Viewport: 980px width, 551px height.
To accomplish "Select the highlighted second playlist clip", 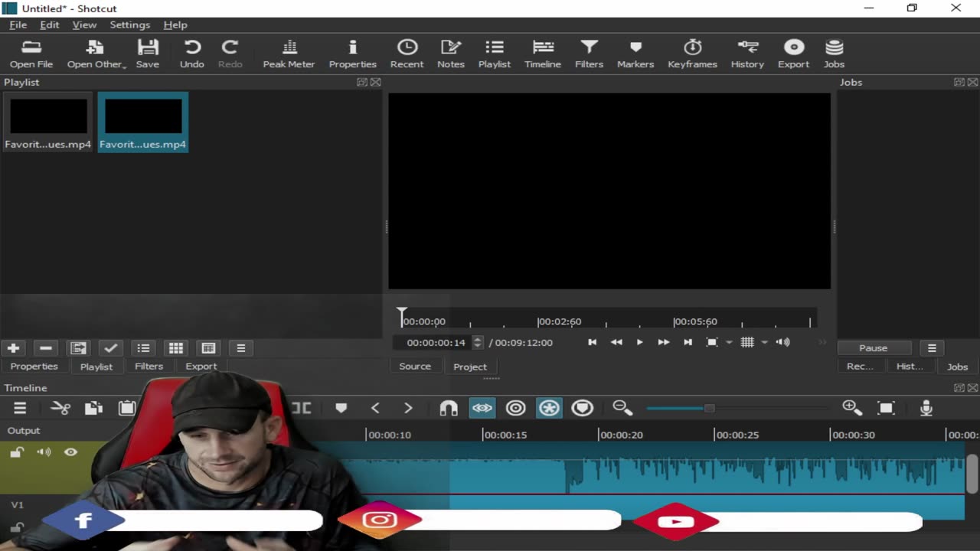I will pos(143,122).
